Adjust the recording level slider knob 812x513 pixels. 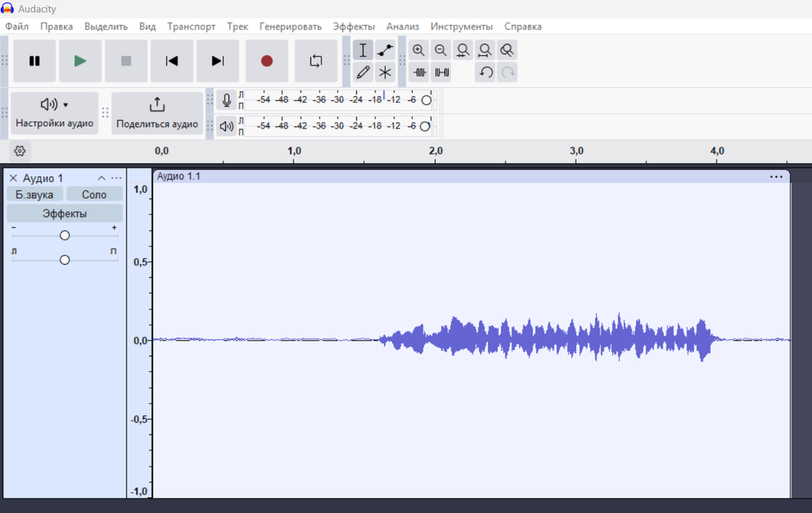[426, 100]
